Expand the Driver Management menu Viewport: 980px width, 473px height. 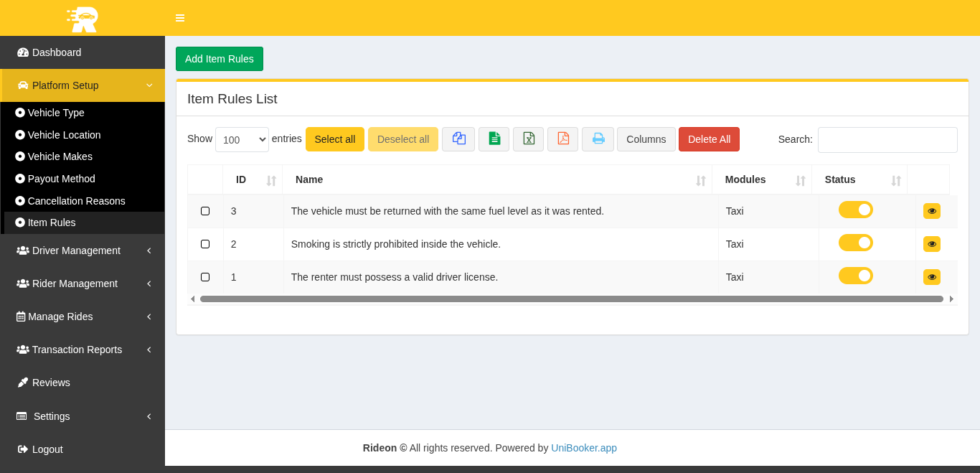click(x=83, y=250)
